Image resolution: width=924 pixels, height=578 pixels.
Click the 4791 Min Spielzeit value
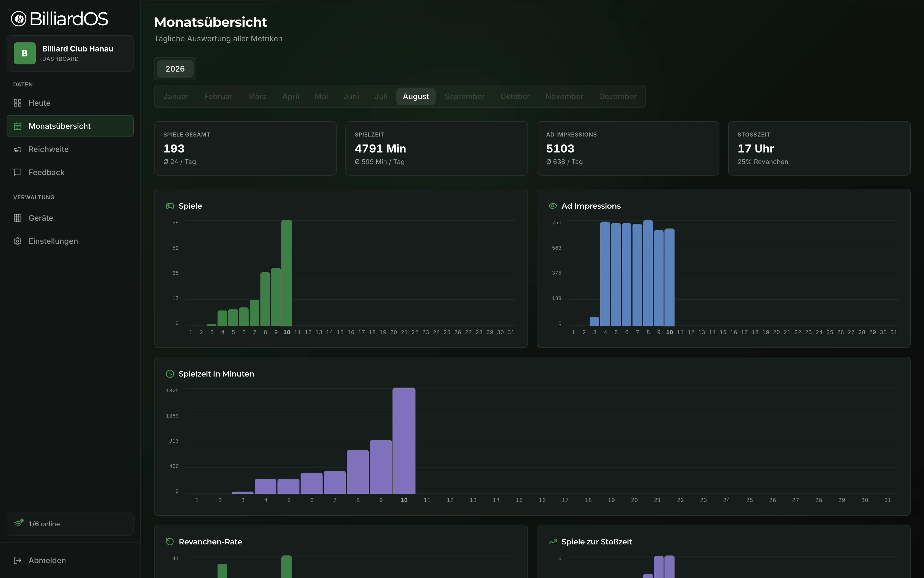(x=380, y=148)
